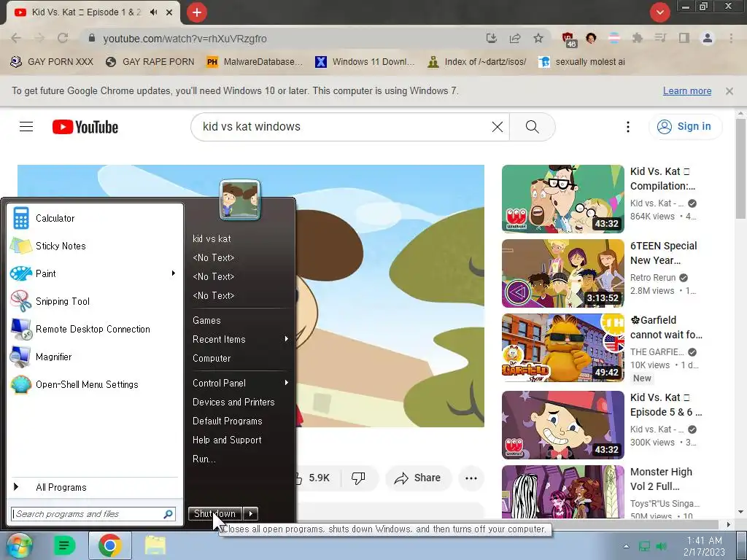The image size is (747, 560).
Task: Open more actions under the video
Action: tap(471, 478)
